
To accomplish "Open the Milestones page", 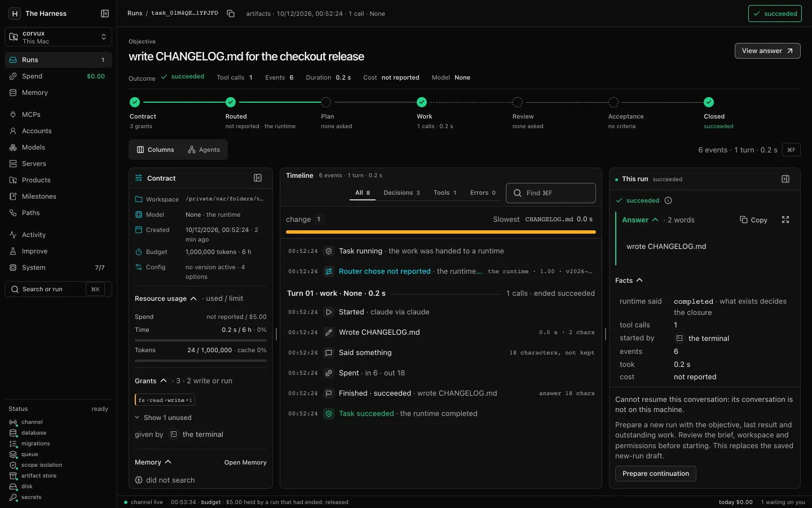I will click(x=58, y=196).
